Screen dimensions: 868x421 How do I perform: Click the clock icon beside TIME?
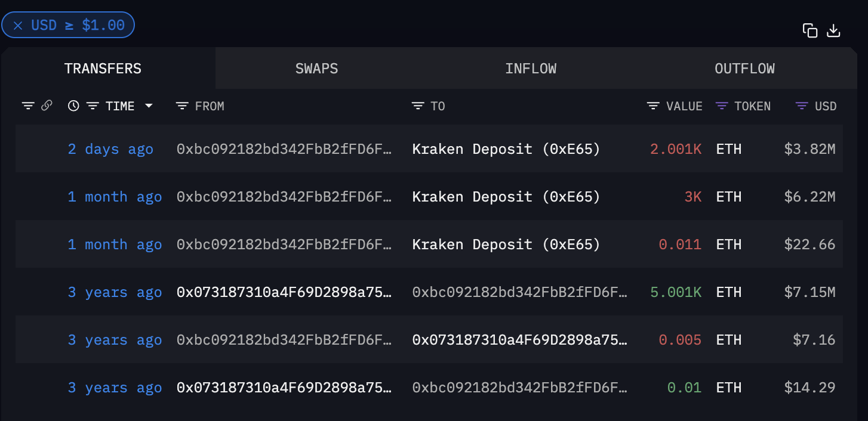[73, 106]
